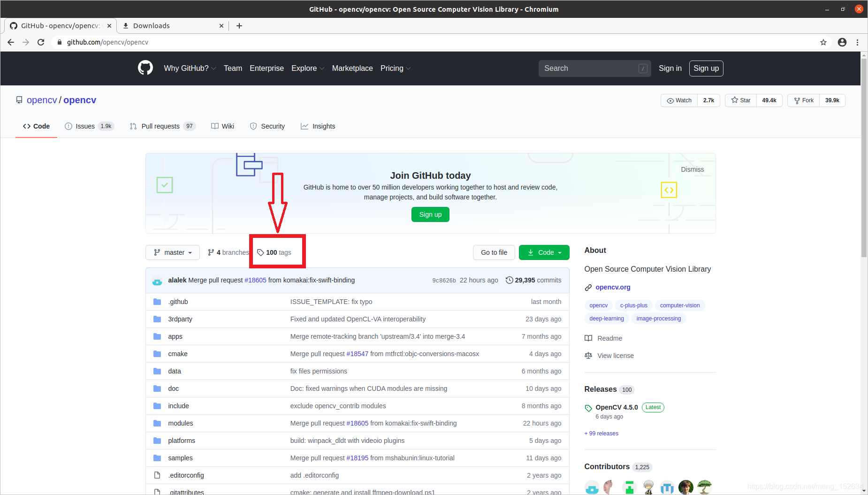Open the Pull requests tab
The width and height of the screenshot is (868, 495).
(x=162, y=126)
